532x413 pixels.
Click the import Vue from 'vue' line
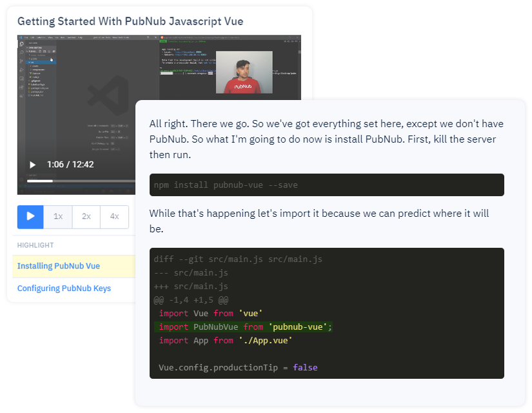(210, 313)
